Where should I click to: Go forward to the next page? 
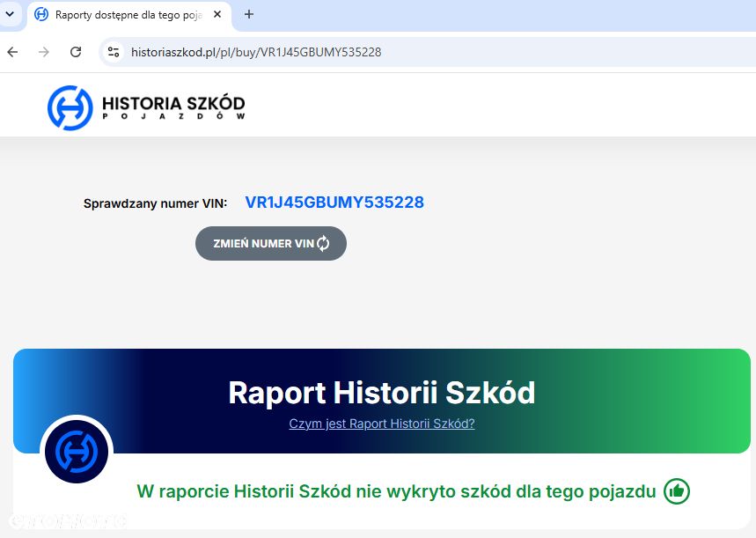pyautogui.click(x=44, y=52)
